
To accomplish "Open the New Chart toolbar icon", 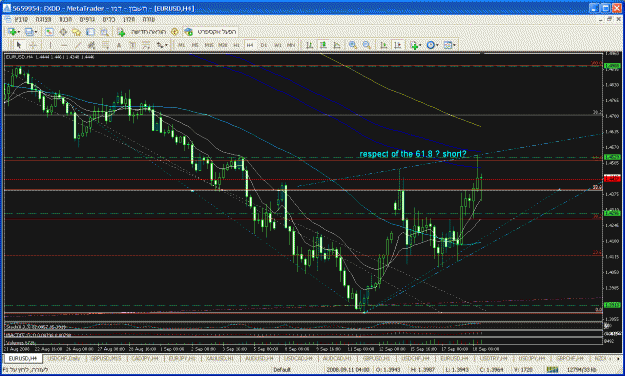I will click(12, 32).
